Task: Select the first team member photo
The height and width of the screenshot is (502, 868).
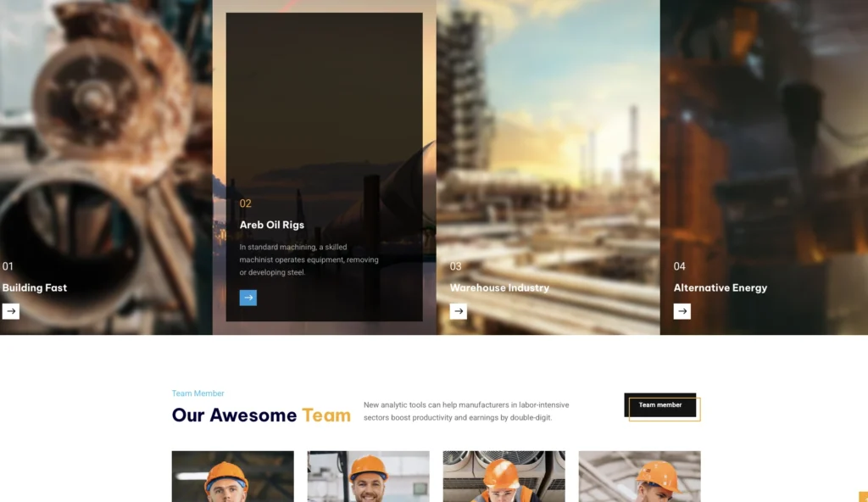Action: pyautogui.click(x=232, y=477)
